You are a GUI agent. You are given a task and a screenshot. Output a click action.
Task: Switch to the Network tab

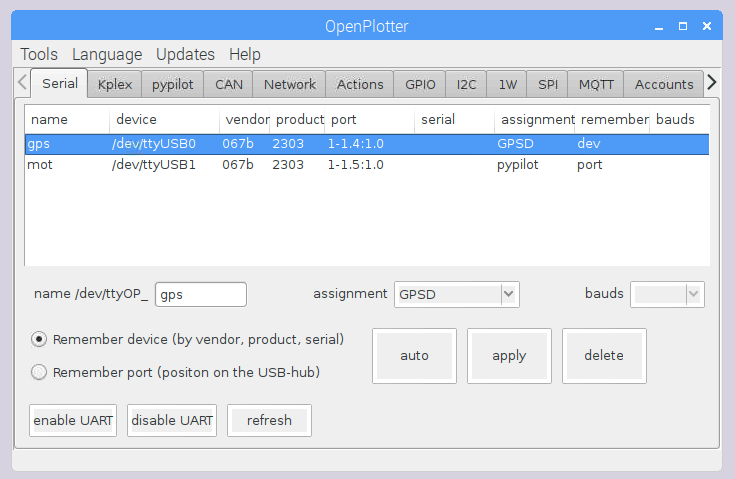click(x=290, y=84)
